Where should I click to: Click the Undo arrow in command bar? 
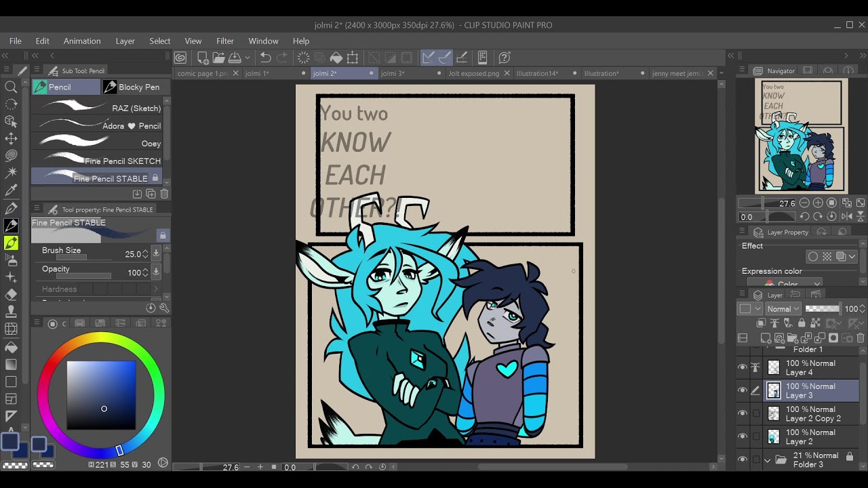click(x=266, y=58)
